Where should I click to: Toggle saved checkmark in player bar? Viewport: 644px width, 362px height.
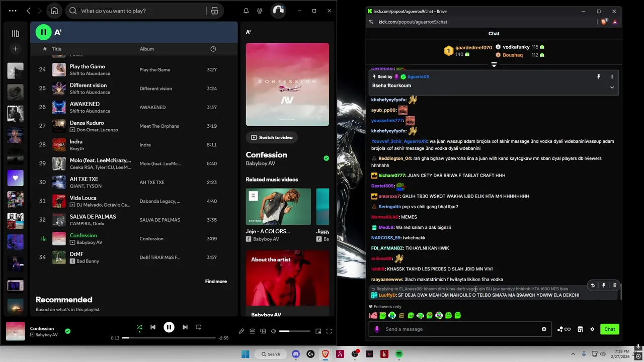(x=67, y=331)
